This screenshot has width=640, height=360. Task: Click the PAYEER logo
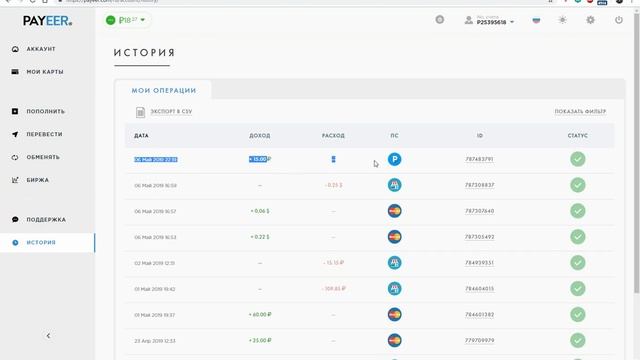(x=47, y=21)
